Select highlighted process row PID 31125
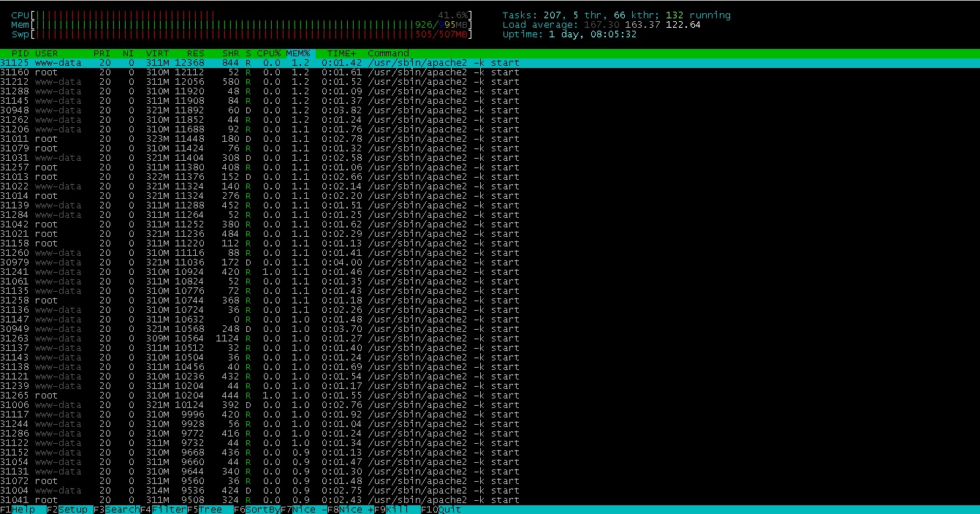Viewport: 980px width, 514px height. click(x=490, y=63)
